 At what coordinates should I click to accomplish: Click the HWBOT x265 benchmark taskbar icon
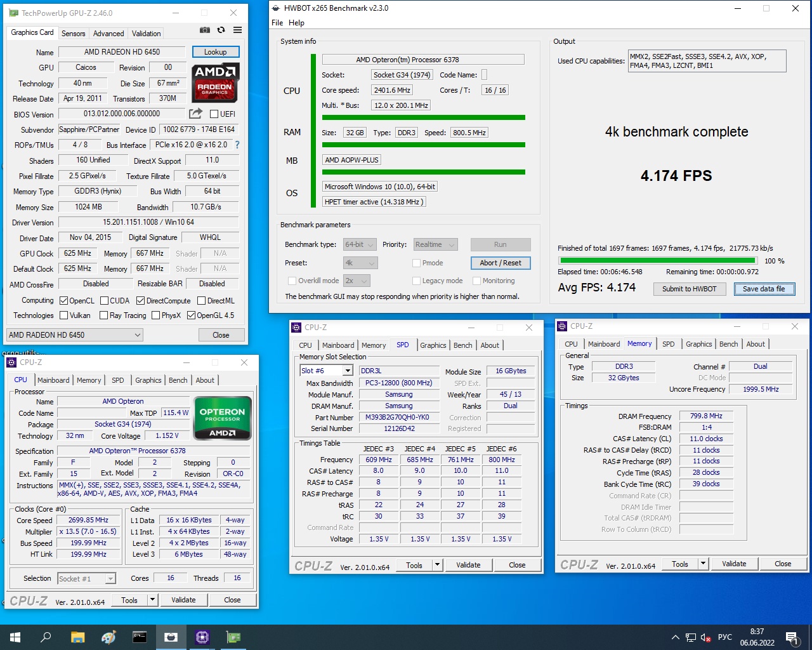click(x=171, y=637)
